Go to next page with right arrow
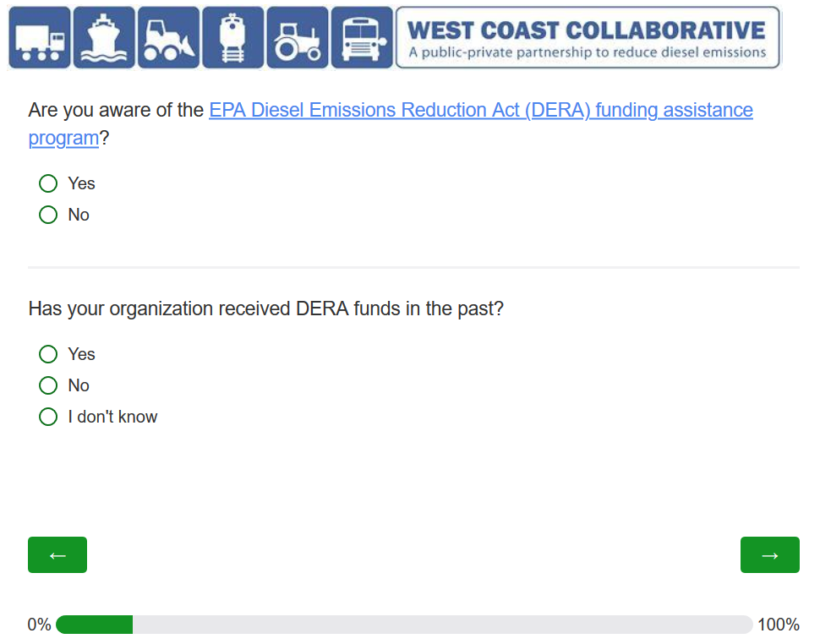 point(769,555)
